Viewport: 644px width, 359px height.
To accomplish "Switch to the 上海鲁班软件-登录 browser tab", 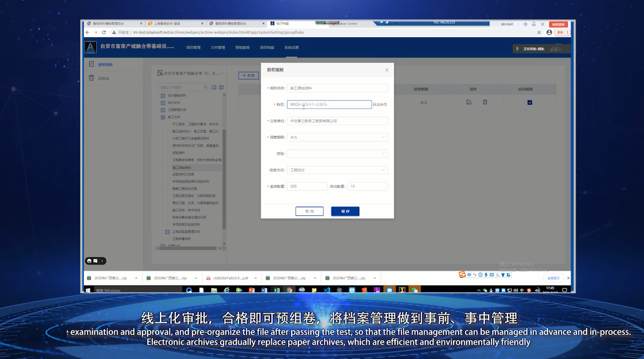I will tap(175, 23).
